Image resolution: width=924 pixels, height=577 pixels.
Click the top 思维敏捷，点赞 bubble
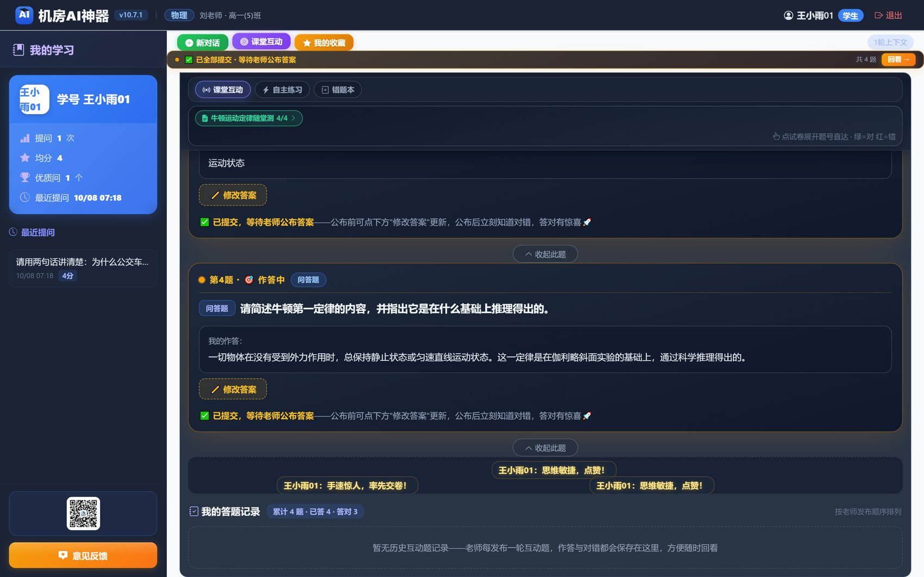(554, 470)
